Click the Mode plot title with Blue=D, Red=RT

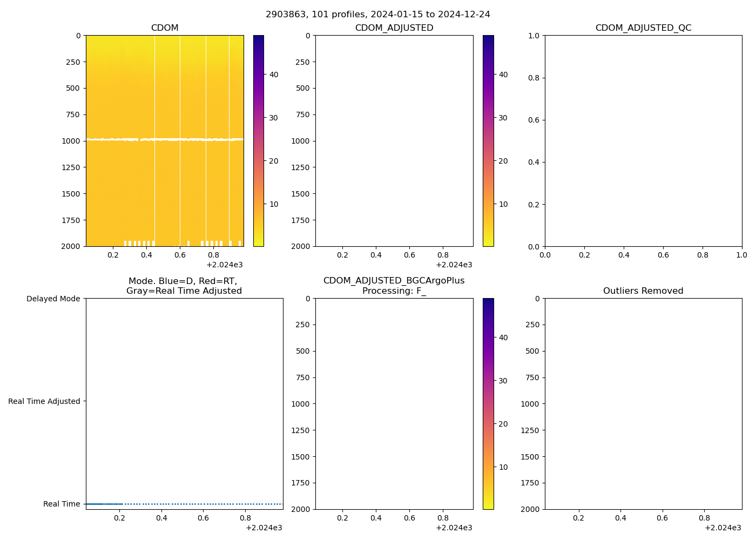pyautogui.click(x=184, y=286)
